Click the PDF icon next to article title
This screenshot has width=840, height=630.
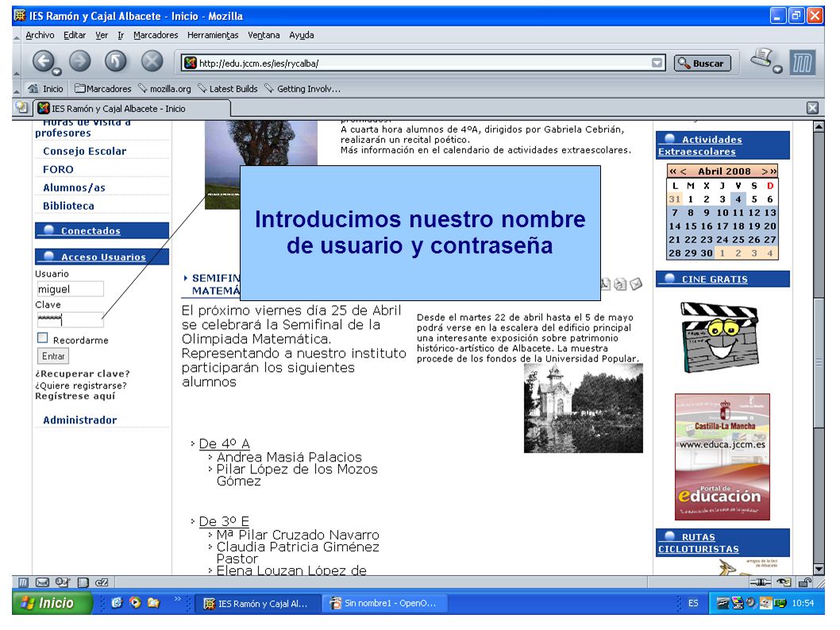click(x=605, y=284)
